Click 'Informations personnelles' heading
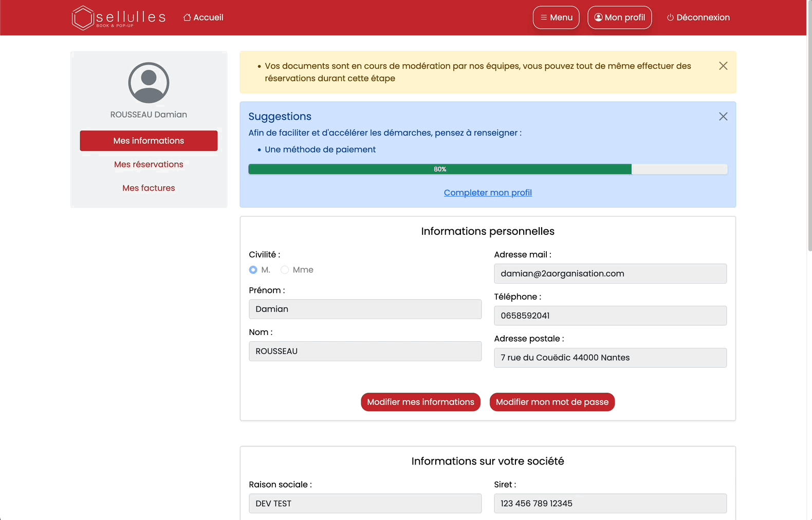The image size is (812, 520). 488,231
